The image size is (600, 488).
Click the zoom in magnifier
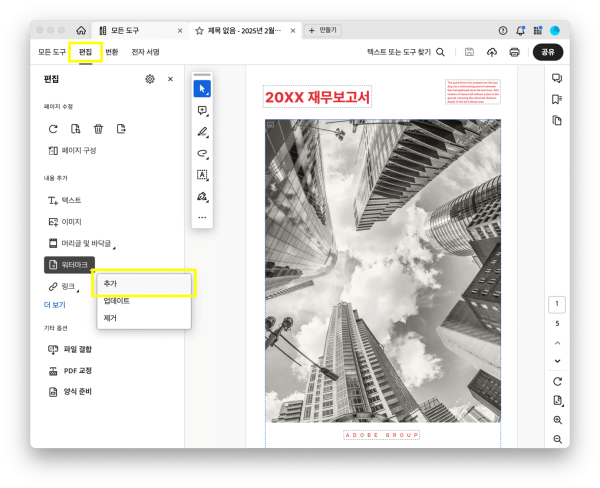[558, 420]
